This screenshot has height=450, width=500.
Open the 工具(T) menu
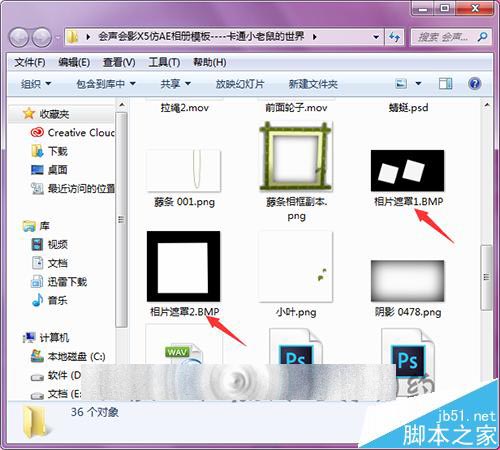coord(164,62)
